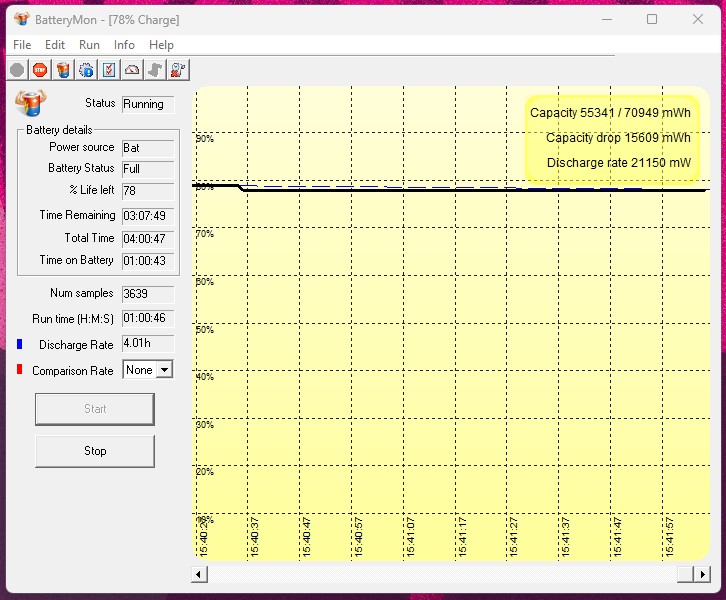Viewport: 726px width, 600px height.
Task: Click the Time Remaining value 03:07:49
Action: (x=148, y=216)
